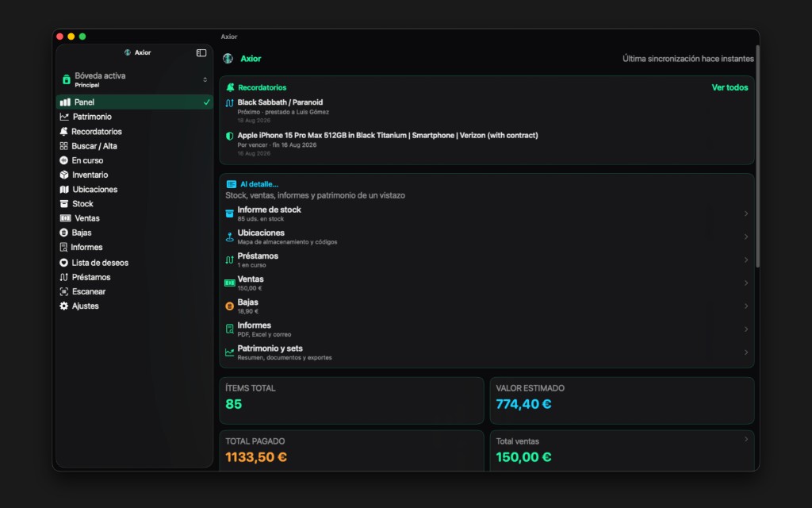Image resolution: width=812 pixels, height=508 pixels.
Task: Click the orange Bajas icon in detail list
Action: click(229, 306)
